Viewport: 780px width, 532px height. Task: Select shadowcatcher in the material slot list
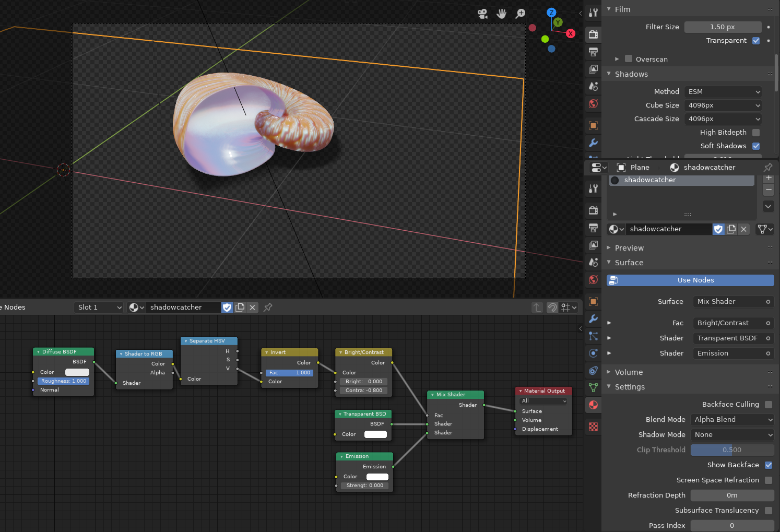click(x=682, y=180)
